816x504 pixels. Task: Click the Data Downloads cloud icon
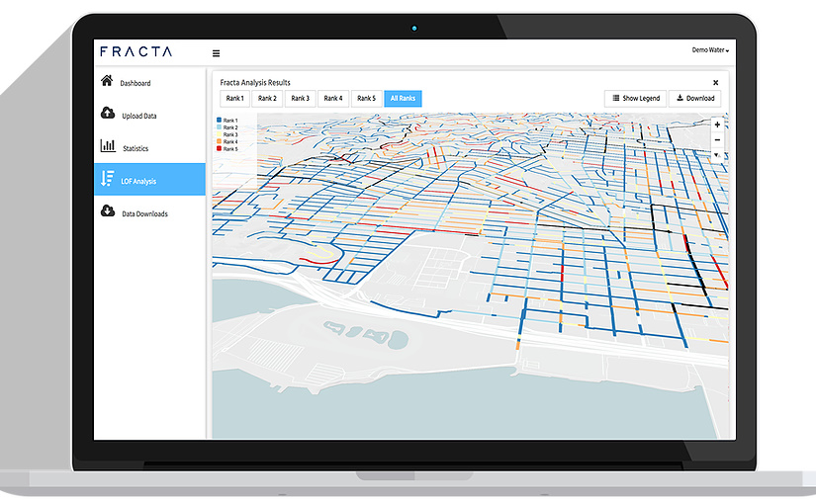(x=108, y=211)
